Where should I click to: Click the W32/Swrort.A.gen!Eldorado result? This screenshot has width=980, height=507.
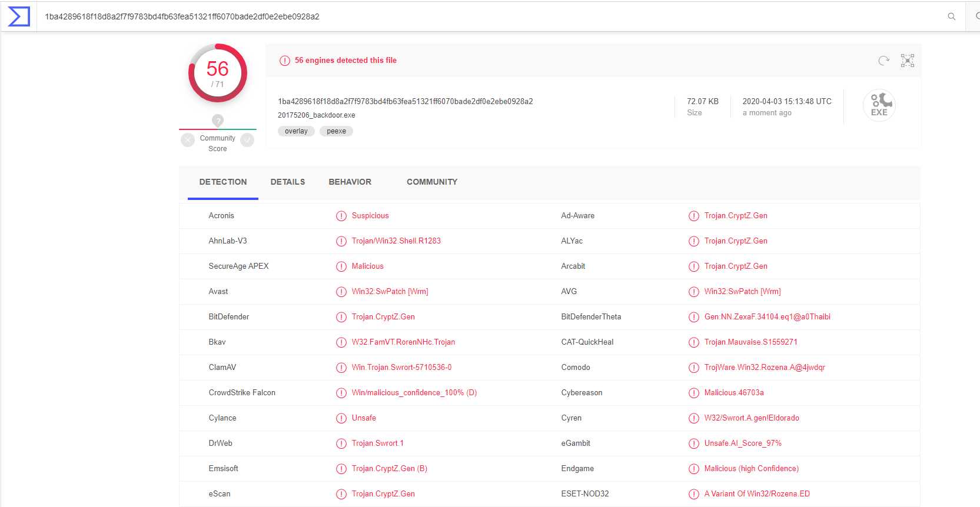[752, 418]
